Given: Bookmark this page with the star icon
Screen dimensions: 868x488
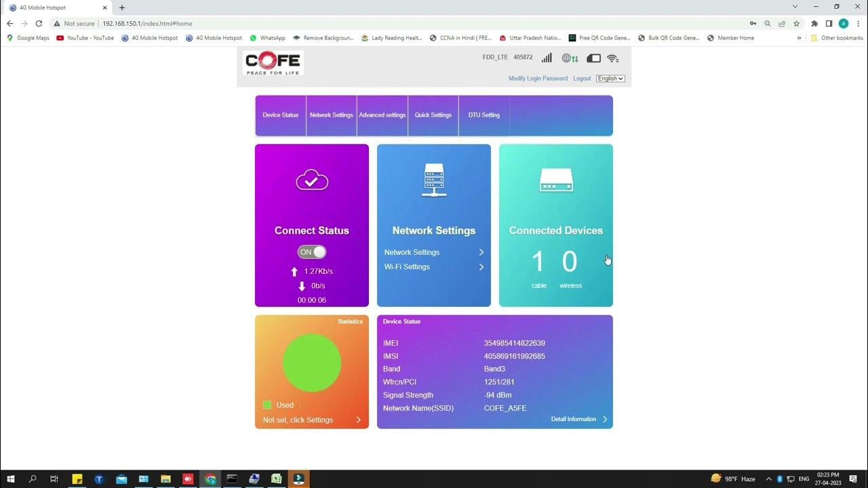Looking at the screenshot, I should pyautogui.click(x=797, y=23).
